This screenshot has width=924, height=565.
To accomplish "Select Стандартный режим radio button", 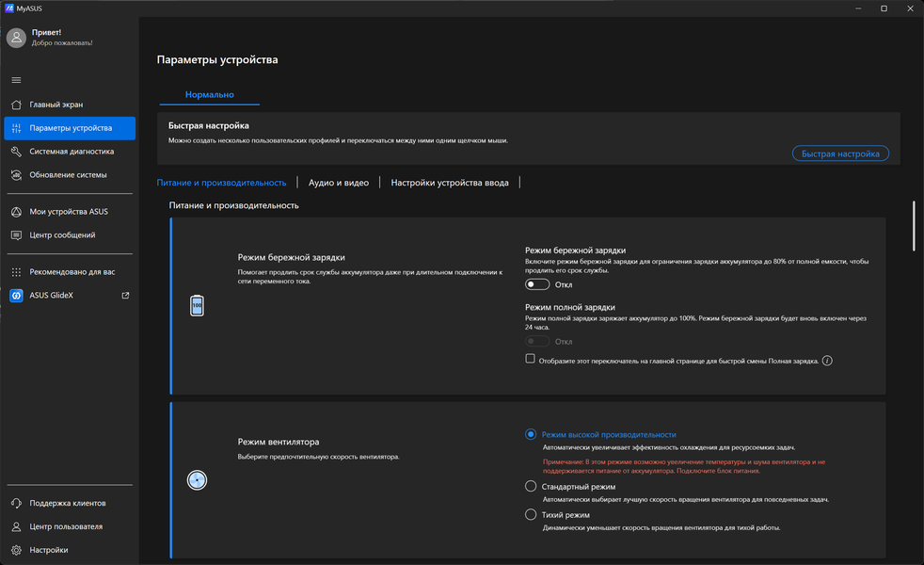I will pos(531,486).
